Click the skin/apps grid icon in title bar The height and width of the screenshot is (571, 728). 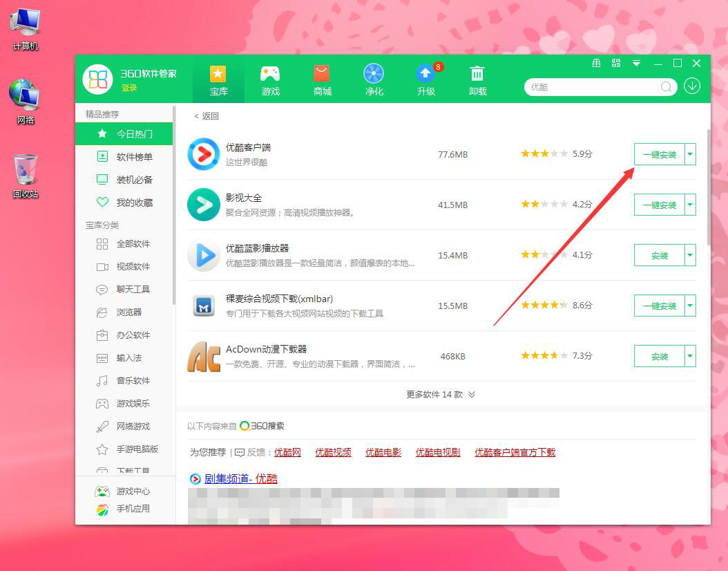(x=616, y=63)
